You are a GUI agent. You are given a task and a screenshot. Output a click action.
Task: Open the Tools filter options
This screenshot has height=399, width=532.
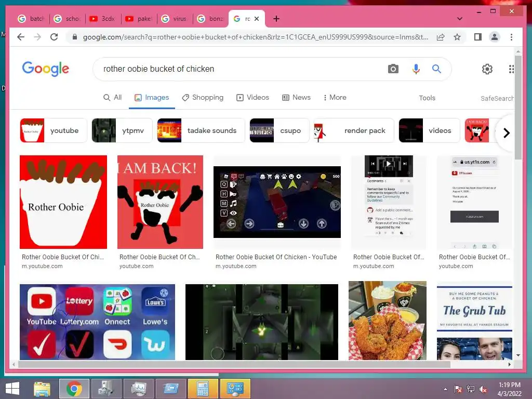coord(427,98)
